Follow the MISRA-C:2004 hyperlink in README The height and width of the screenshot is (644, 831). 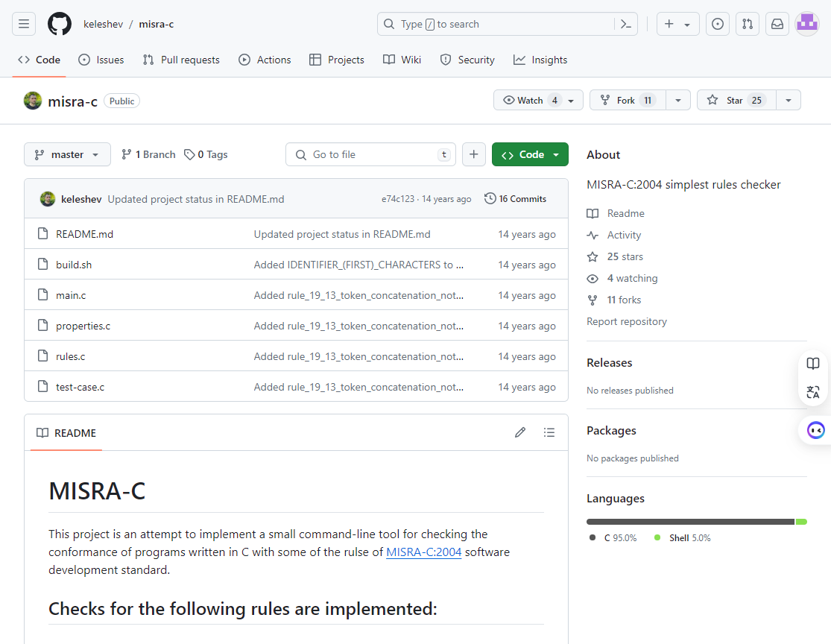coord(424,552)
